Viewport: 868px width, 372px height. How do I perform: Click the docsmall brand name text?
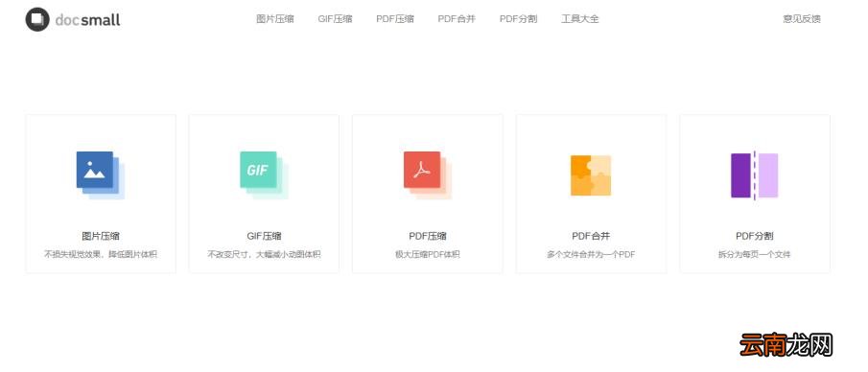click(87, 20)
